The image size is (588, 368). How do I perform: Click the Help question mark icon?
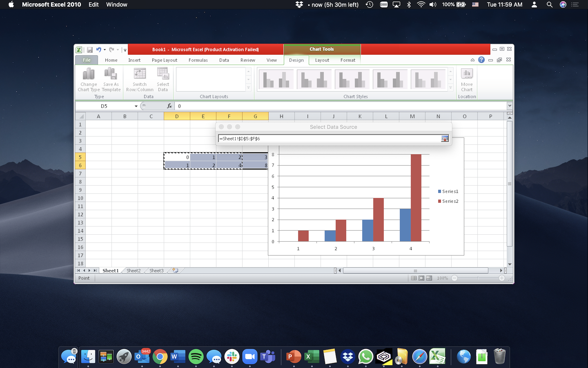click(481, 60)
